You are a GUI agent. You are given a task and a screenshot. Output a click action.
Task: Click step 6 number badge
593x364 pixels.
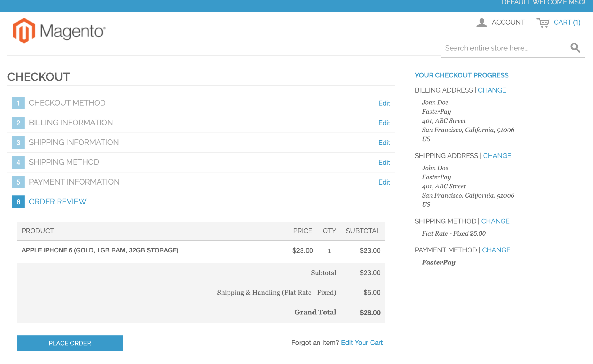point(18,202)
